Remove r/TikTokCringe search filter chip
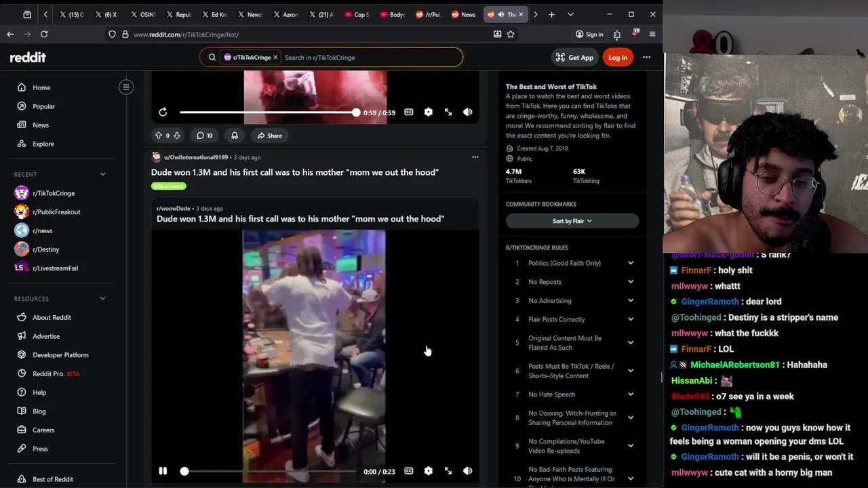This screenshot has width=868, height=488. (275, 58)
